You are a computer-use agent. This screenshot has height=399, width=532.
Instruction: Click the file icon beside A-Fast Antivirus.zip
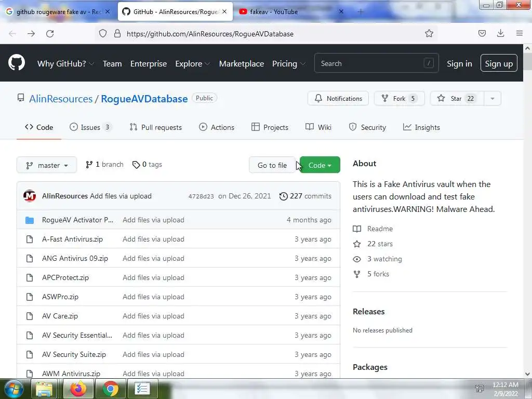tap(30, 239)
